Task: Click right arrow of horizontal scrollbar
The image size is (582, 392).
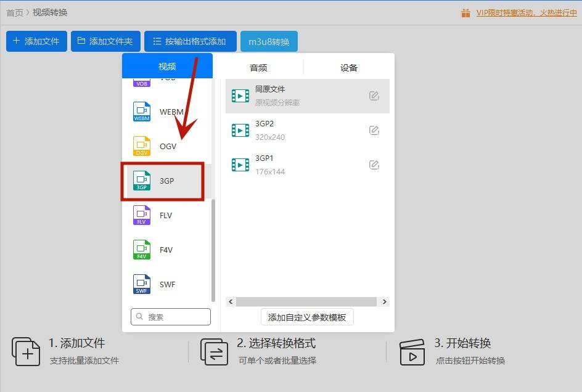Action: [x=385, y=301]
